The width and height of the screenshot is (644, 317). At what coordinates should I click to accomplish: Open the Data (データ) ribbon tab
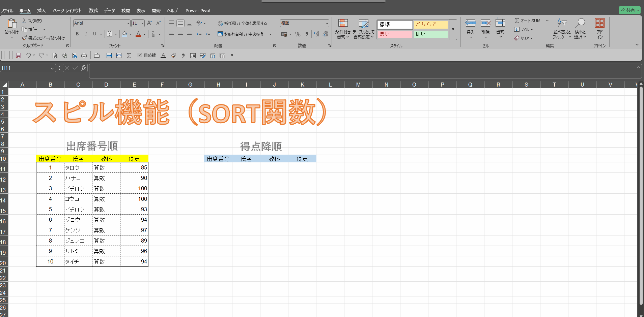coord(109,10)
